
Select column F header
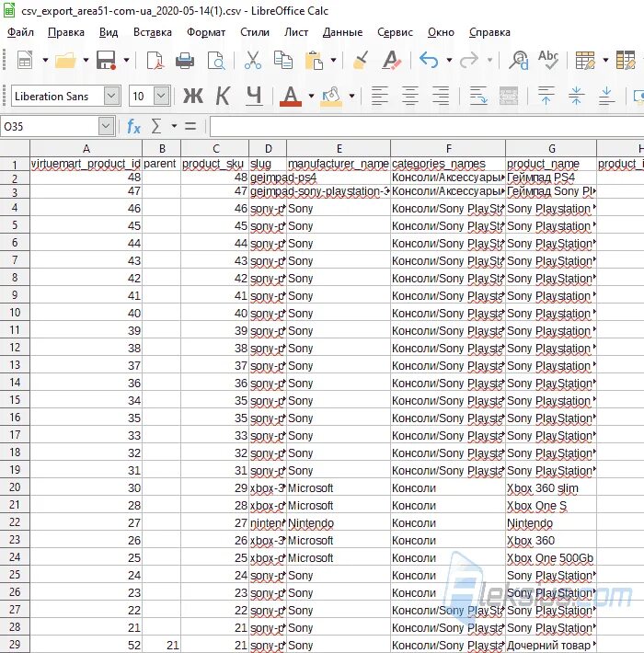[x=448, y=149]
